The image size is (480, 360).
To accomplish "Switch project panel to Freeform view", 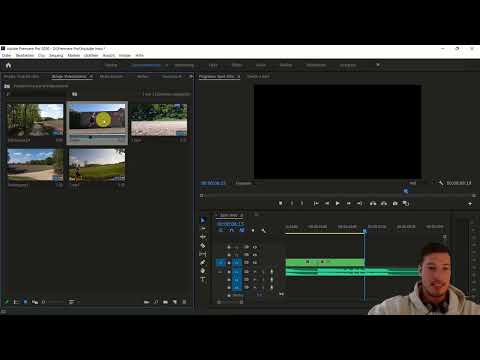I will (x=35, y=302).
